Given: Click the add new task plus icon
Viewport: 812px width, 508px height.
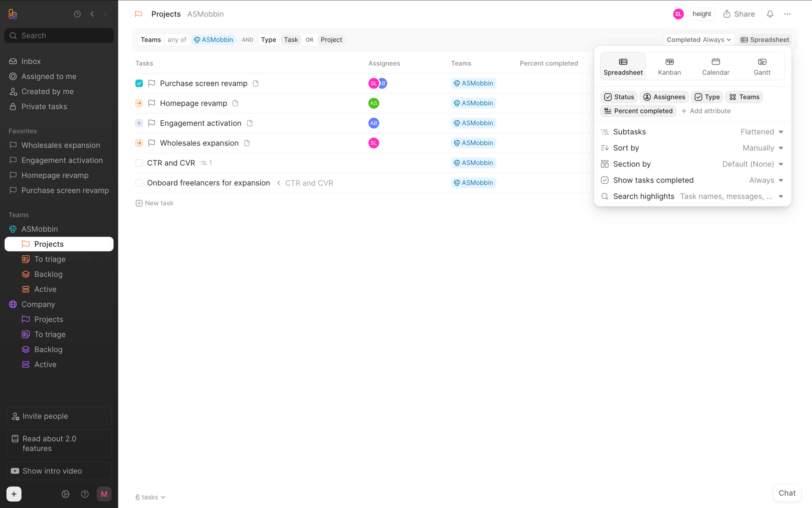Looking at the screenshot, I should [x=139, y=203].
